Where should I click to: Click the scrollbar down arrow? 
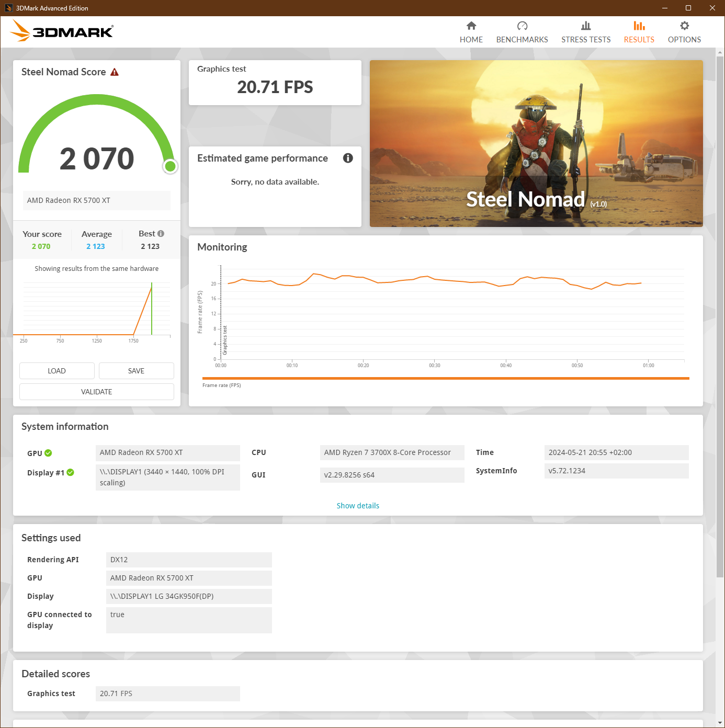720,723
